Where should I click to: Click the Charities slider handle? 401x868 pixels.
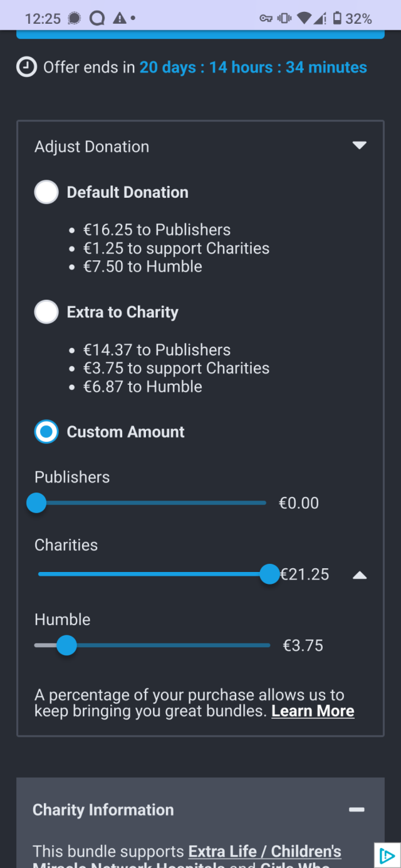tap(269, 574)
